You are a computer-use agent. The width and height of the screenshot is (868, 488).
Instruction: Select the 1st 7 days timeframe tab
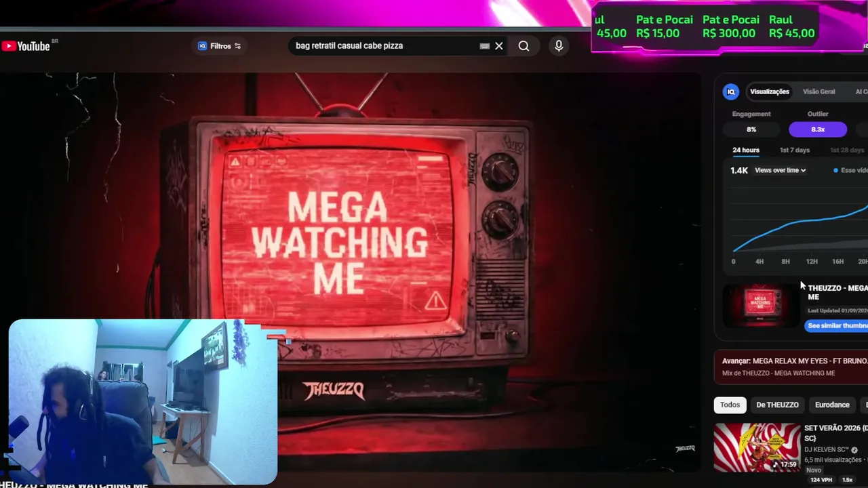pyautogui.click(x=794, y=150)
